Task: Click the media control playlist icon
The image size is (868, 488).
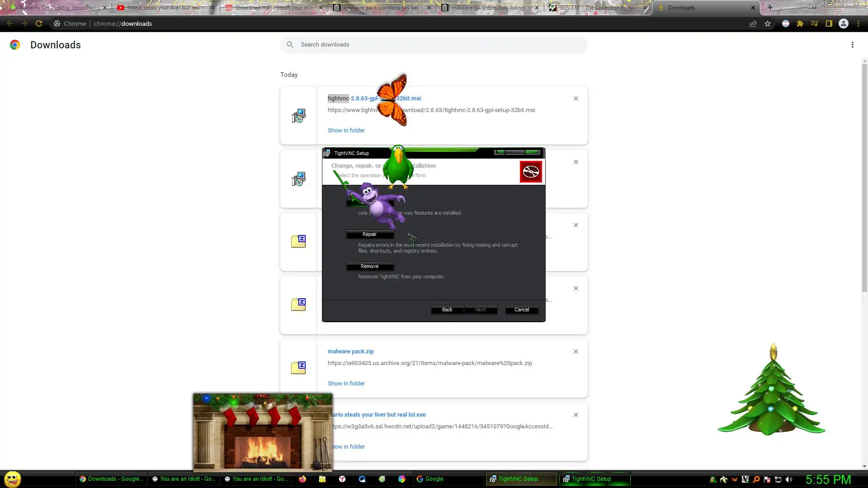Action: [814, 24]
